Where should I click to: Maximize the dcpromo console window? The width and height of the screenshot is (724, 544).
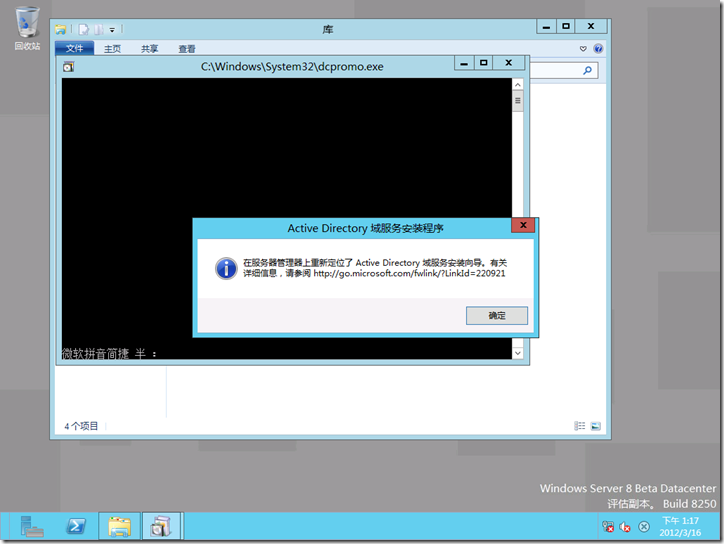pos(483,63)
